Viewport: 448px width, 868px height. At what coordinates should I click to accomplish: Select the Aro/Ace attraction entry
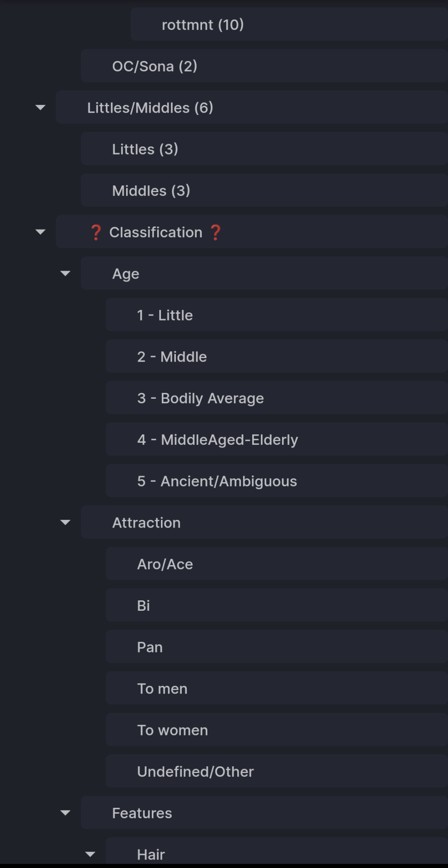[x=277, y=564]
